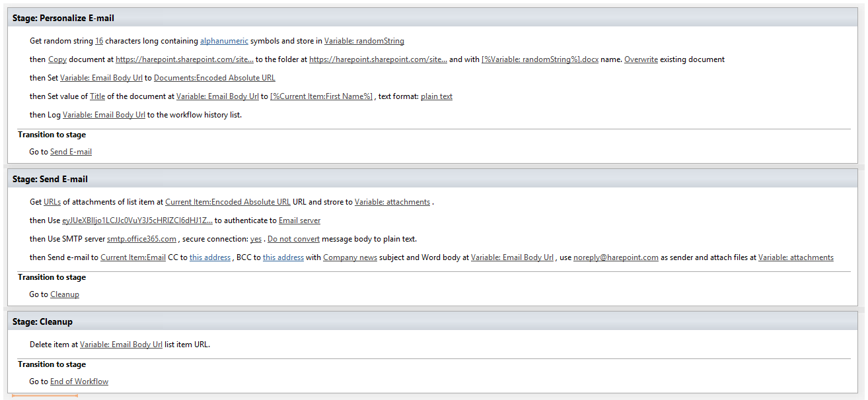
Task: Edit the source document URL after "document at"
Action: tap(184, 59)
